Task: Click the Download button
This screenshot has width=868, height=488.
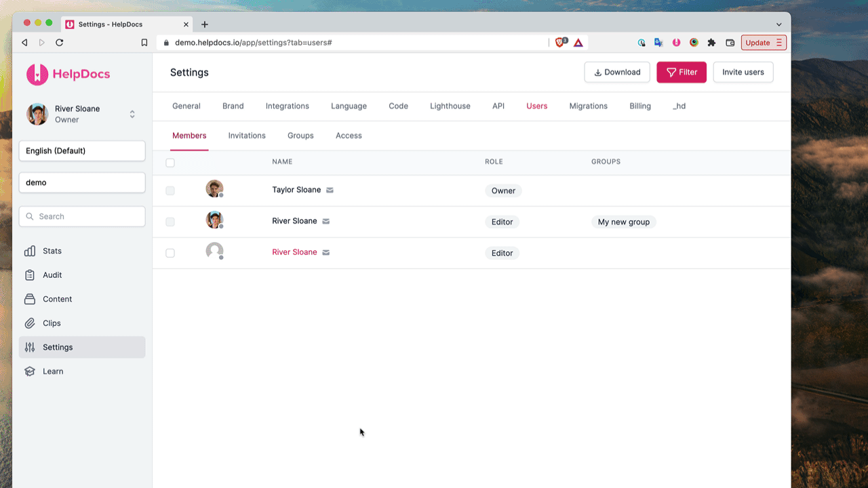Action: coord(617,73)
